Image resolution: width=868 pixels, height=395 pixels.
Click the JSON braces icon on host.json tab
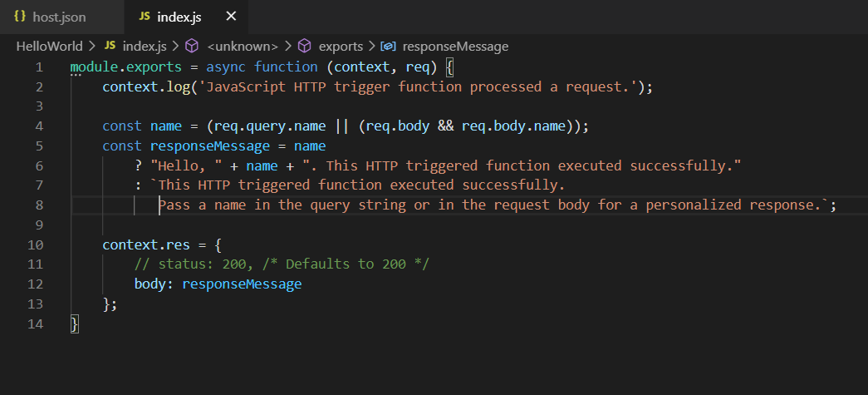20,17
